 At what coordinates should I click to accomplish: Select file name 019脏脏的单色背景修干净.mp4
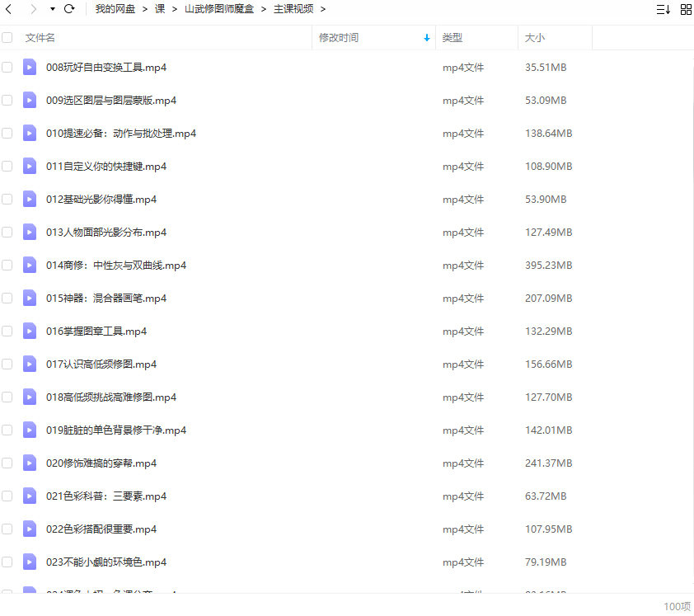(116, 430)
